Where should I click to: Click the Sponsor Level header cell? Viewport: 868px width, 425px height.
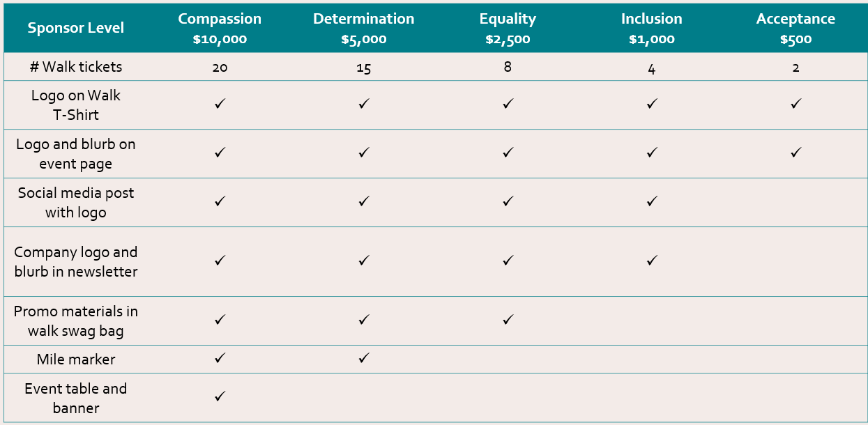point(75,28)
